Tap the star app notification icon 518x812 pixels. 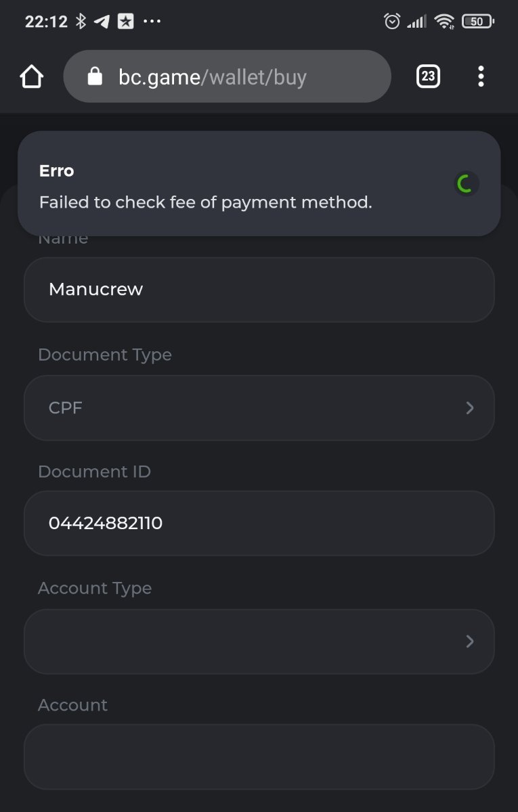point(125,22)
